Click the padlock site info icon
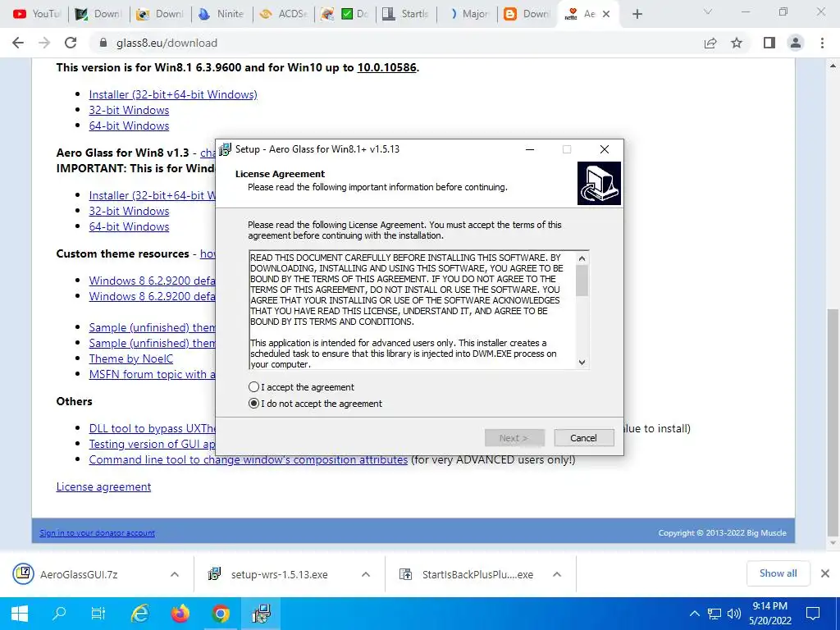This screenshot has width=840, height=630. coord(103,43)
